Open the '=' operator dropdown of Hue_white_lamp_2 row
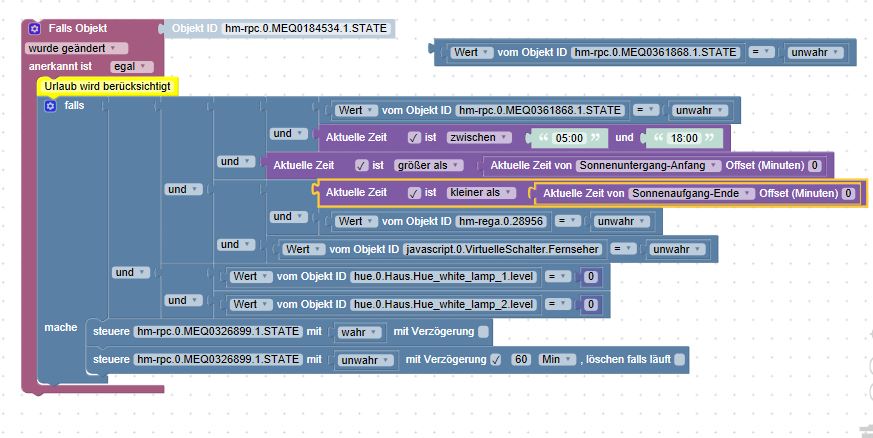Viewport: 873px width, 438px height. point(558,304)
